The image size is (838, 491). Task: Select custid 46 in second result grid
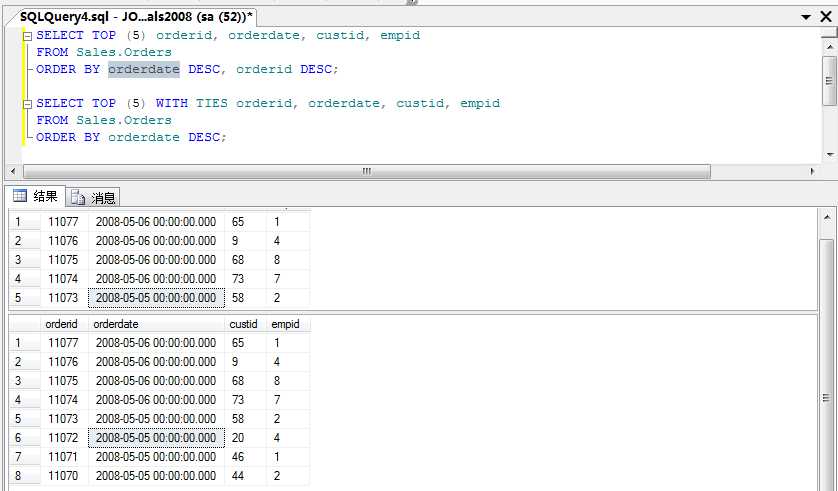pyautogui.click(x=245, y=457)
